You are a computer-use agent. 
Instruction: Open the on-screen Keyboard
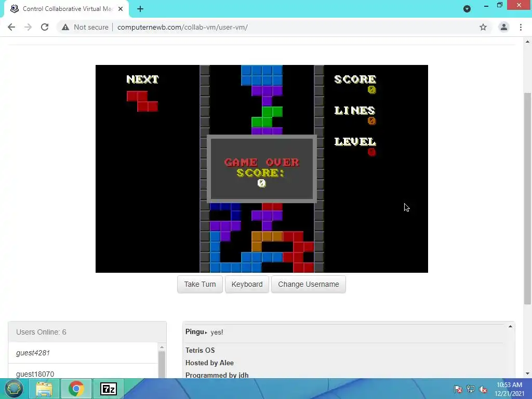247,284
